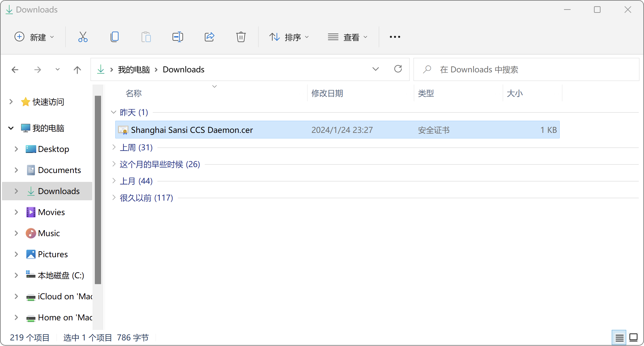
Task: Click the navigation pane vertical scrollbar
Action: pos(98,189)
